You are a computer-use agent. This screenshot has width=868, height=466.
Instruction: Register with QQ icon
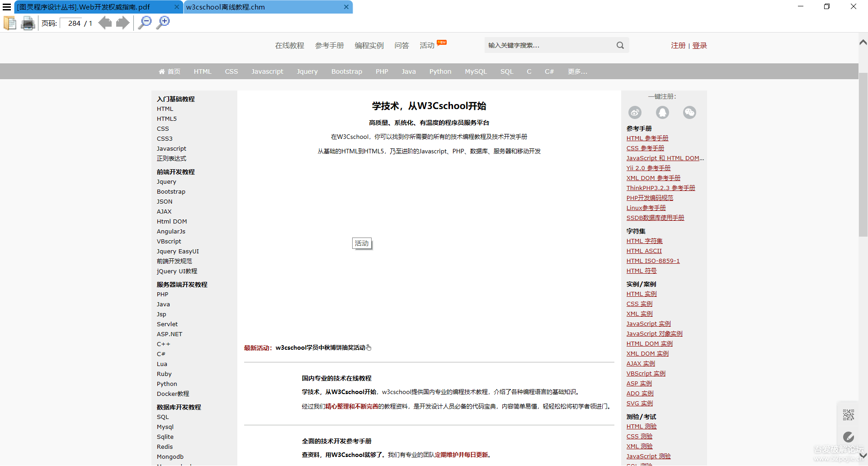(x=662, y=112)
